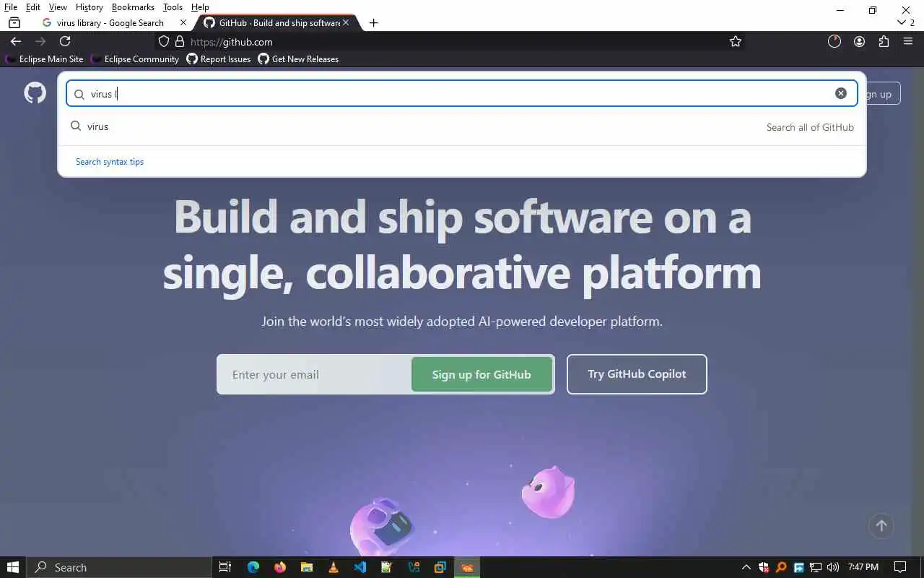924x578 pixels.
Task: Click Sign up for GitHub button
Action: [x=481, y=374]
